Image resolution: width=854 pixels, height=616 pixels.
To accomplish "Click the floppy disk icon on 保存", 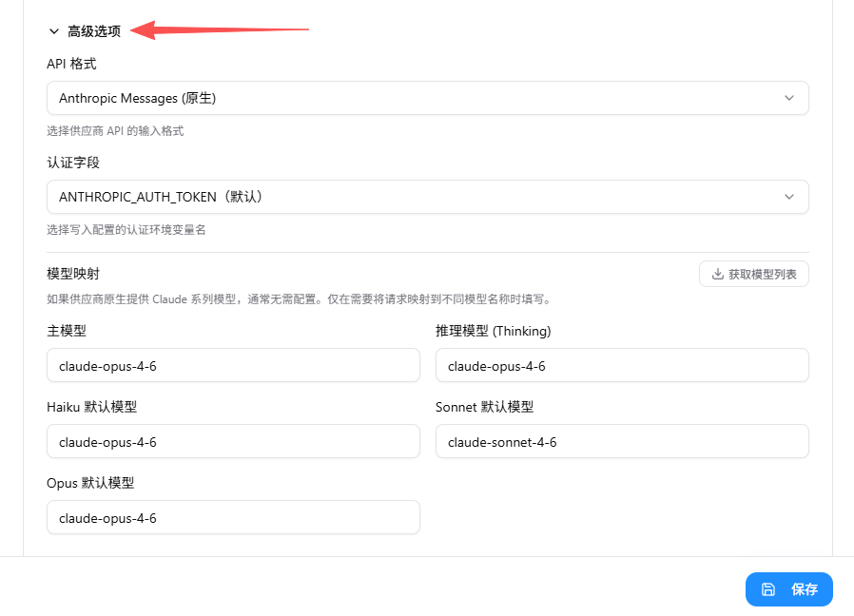I will pyautogui.click(x=768, y=589).
